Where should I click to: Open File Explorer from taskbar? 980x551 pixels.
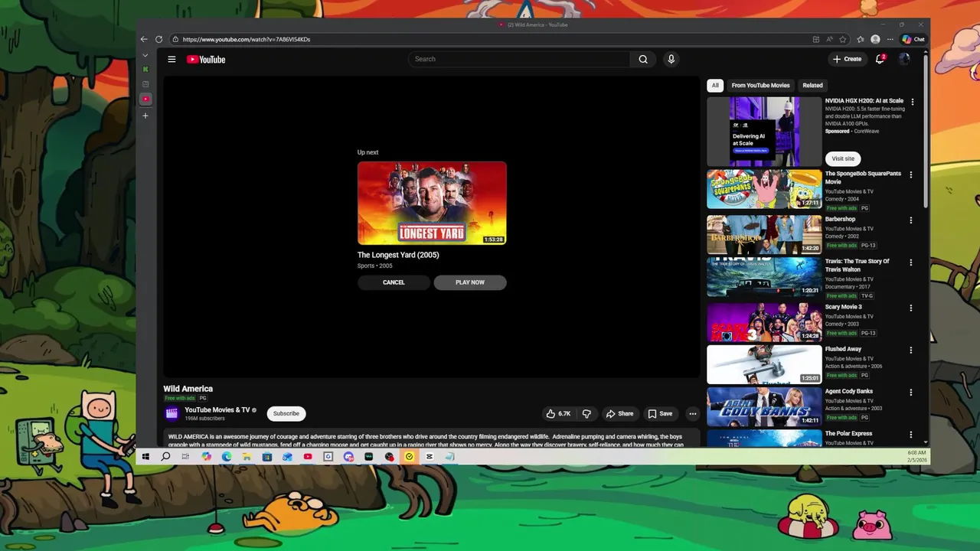click(x=247, y=457)
